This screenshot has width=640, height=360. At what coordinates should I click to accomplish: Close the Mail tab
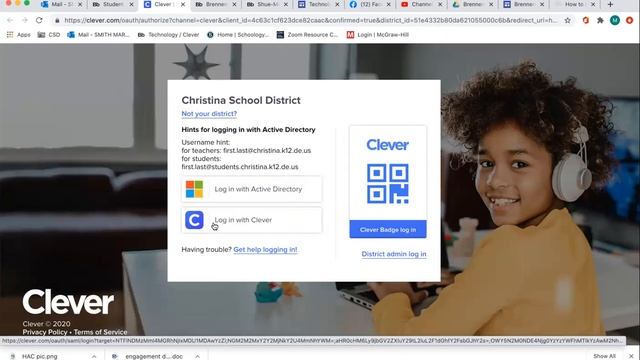pos(80,4)
